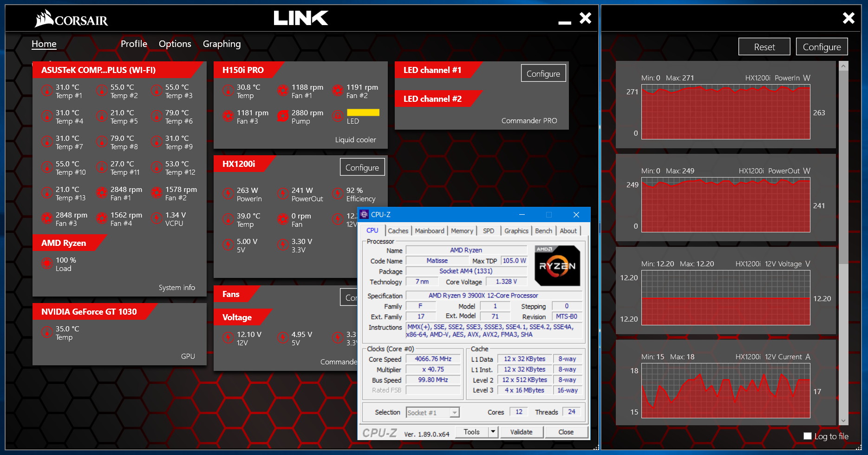Click the Pump 2880 rpm icon
The height and width of the screenshot is (455, 868).
point(283,116)
